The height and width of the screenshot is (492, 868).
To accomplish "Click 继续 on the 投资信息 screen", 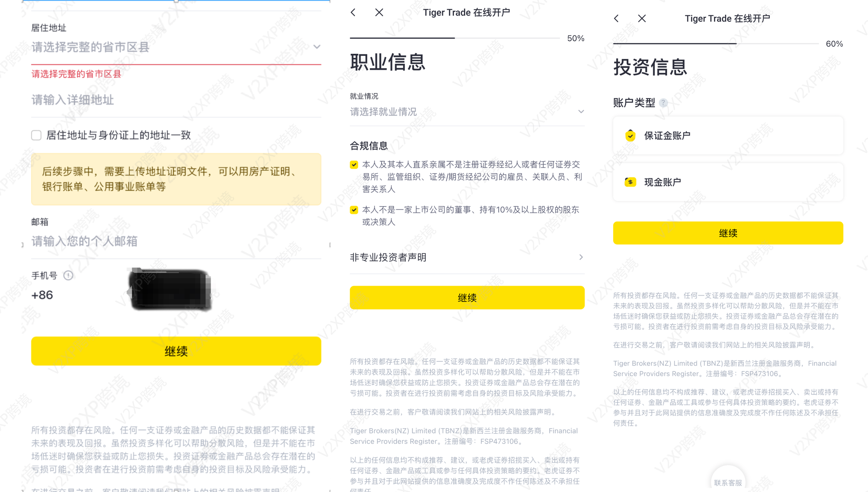I will (x=728, y=233).
